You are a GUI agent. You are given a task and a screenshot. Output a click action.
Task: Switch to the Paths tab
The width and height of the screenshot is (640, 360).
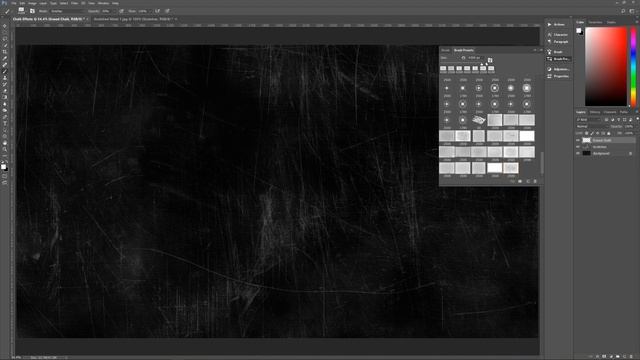(624, 112)
